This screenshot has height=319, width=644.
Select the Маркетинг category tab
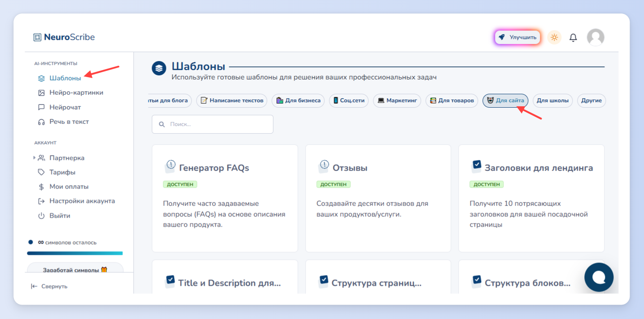[x=397, y=101]
